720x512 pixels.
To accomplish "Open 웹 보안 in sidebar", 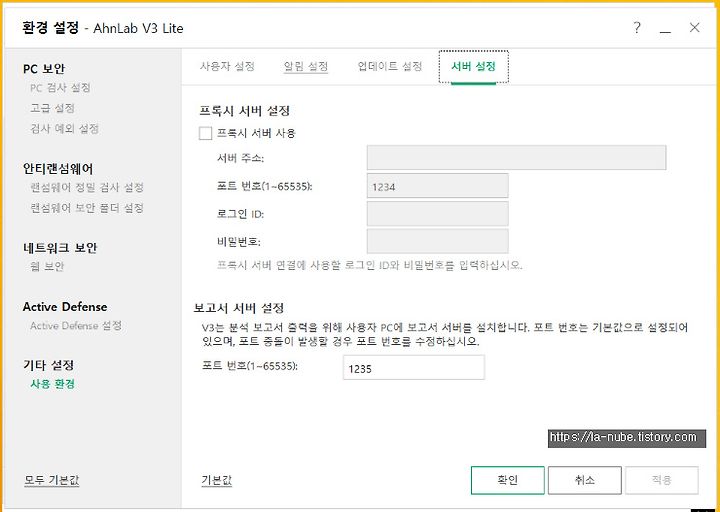I will point(47,266).
